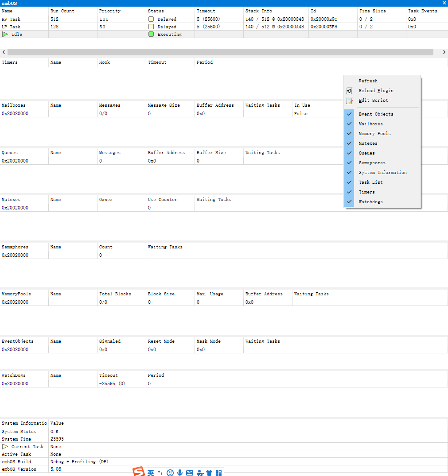
Task: Open the IME skin shirt icon
Action: [209, 472]
